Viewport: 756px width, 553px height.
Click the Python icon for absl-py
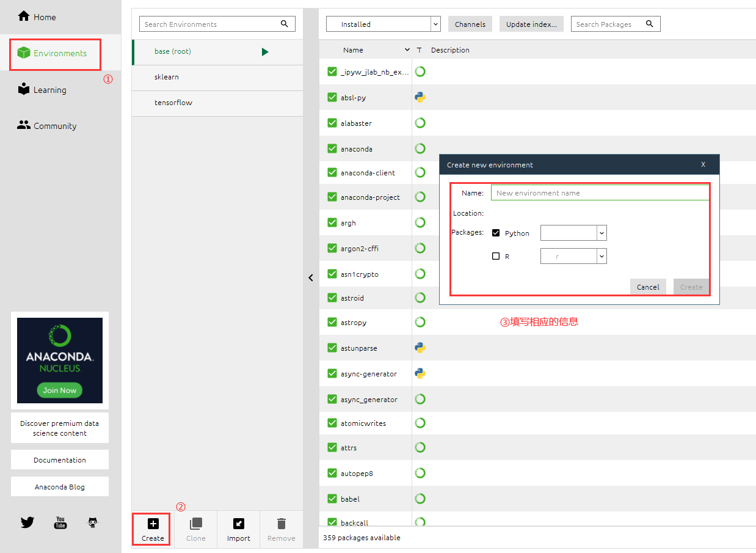(420, 97)
